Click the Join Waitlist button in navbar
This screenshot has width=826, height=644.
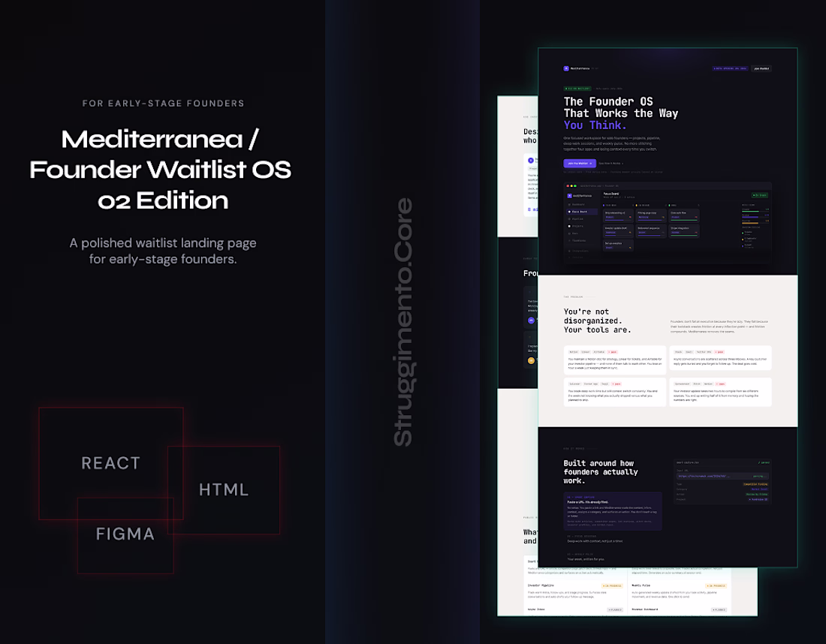(x=761, y=68)
